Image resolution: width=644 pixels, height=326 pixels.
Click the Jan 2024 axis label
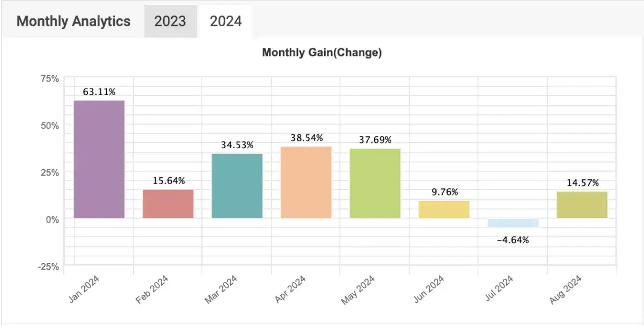pyautogui.click(x=85, y=289)
